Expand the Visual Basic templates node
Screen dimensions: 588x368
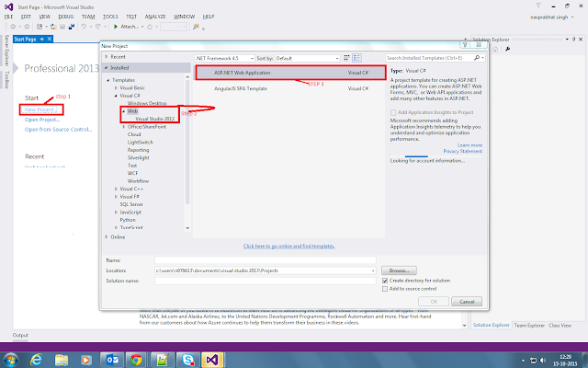[117, 88]
